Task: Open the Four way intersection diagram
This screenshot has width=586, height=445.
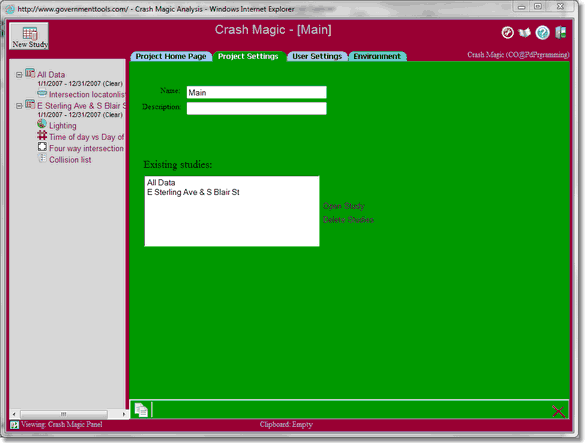Action: click(x=86, y=148)
